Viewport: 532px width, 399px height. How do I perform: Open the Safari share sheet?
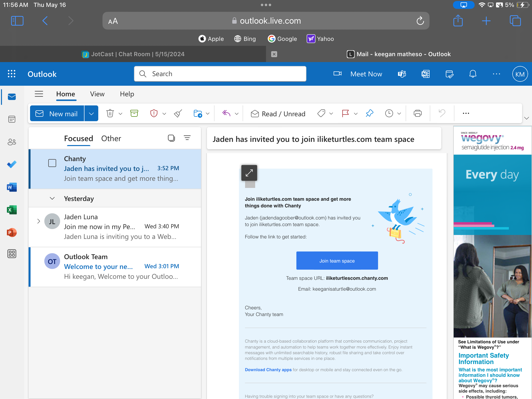tap(458, 20)
